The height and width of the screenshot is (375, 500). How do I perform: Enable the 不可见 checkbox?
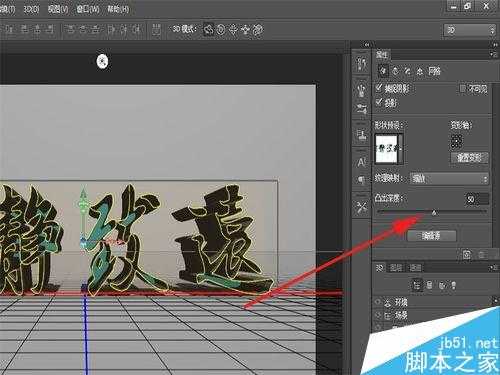pyautogui.click(x=463, y=88)
